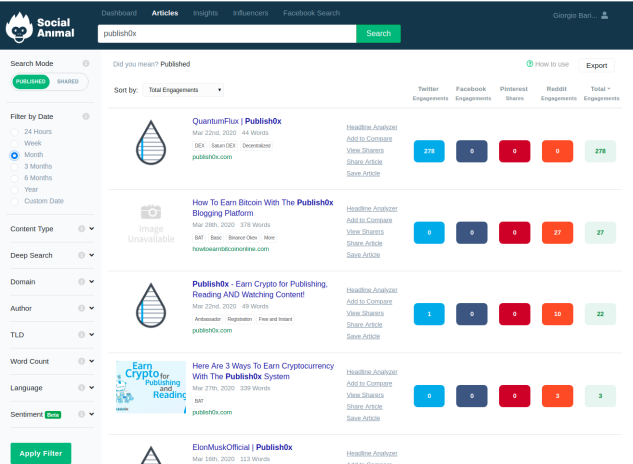The image size is (633, 464).
Task: Click the info icon beside Search Mode
Action: click(x=86, y=63)
